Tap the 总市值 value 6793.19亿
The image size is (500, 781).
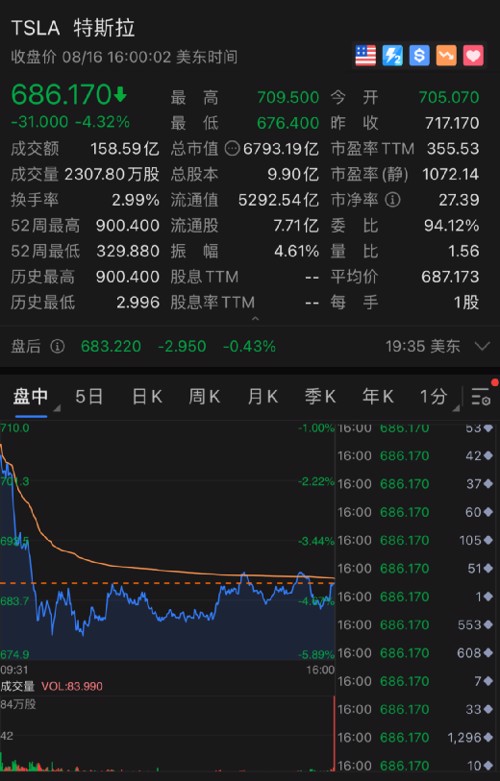click(x=281, y=148)
